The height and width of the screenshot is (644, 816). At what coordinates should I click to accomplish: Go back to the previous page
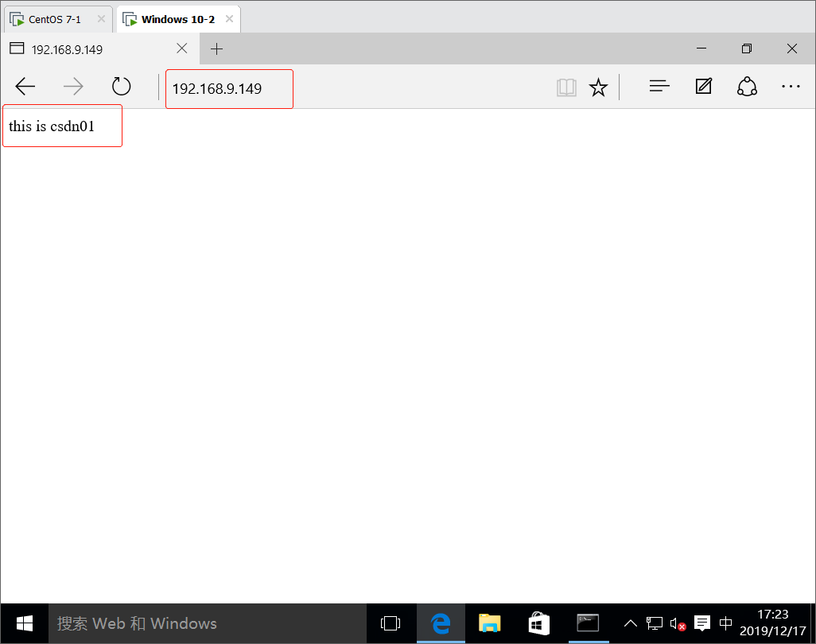25,87
